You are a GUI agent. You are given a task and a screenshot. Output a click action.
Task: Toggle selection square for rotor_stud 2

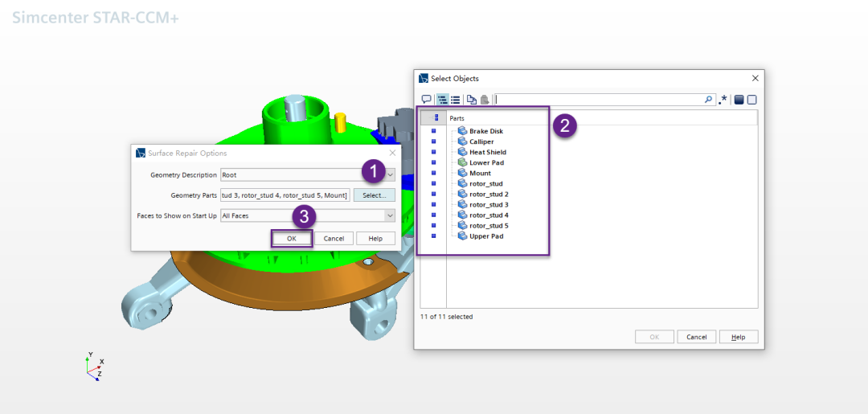[x=433, y=195]
